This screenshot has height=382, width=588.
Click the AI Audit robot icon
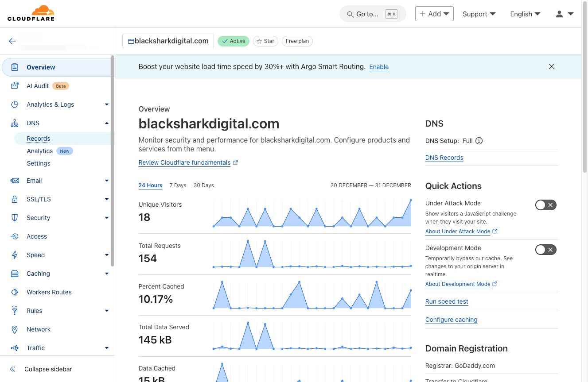click(15, 86)
